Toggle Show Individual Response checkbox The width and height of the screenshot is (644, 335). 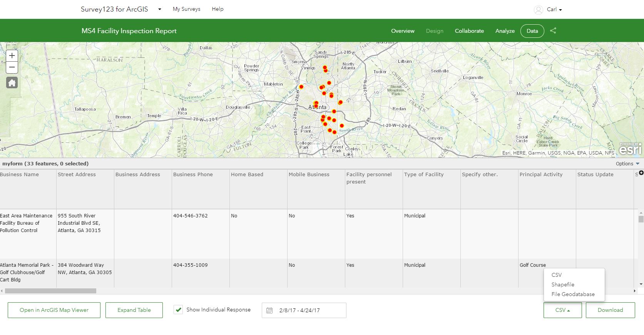pyautogui.click(x=178, y=310)
